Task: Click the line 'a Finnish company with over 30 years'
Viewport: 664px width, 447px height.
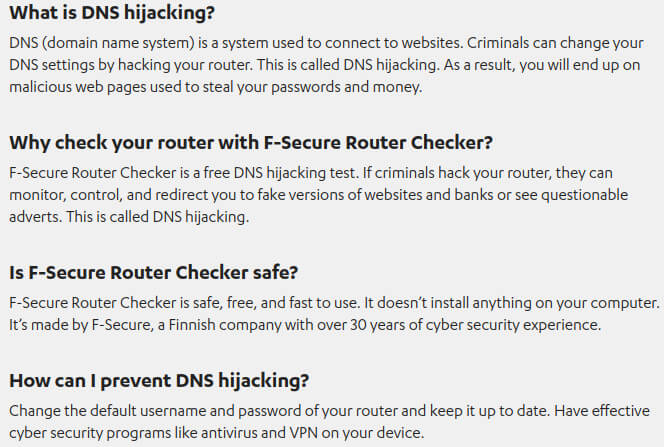Action: click(x=305, y=325)
